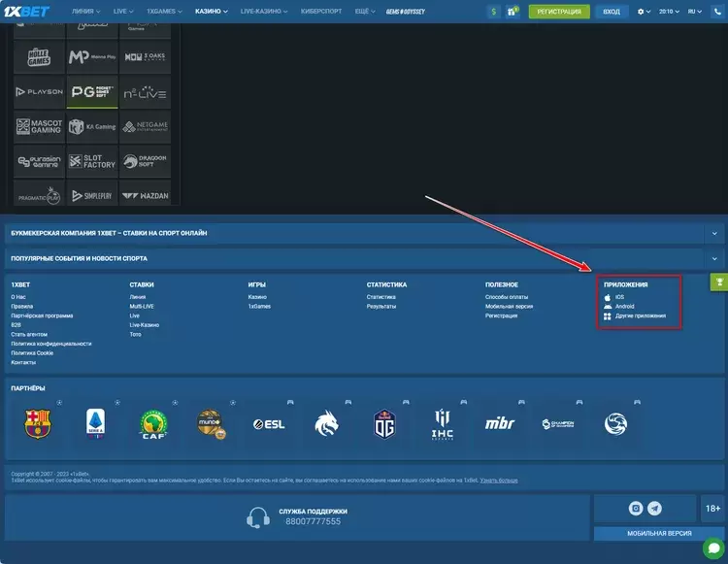Open the gift bonus icon in header
The width and height of the screenshot is (728, 564).
(x=513, y=11)
